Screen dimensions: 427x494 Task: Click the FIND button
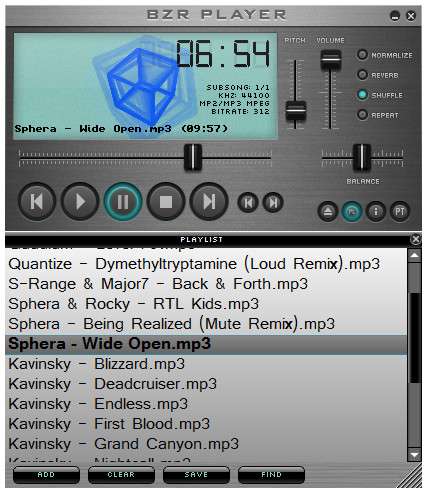[x=271, y=474]
